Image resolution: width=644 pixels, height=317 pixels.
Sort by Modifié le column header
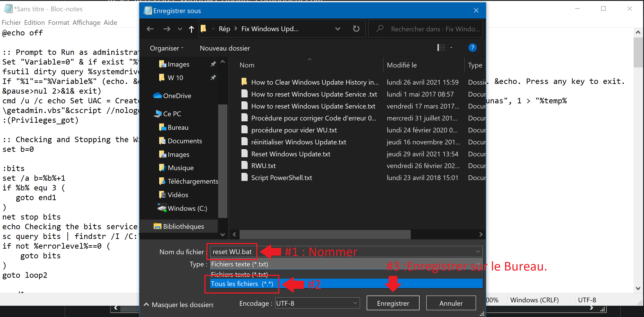pos(401,65)
